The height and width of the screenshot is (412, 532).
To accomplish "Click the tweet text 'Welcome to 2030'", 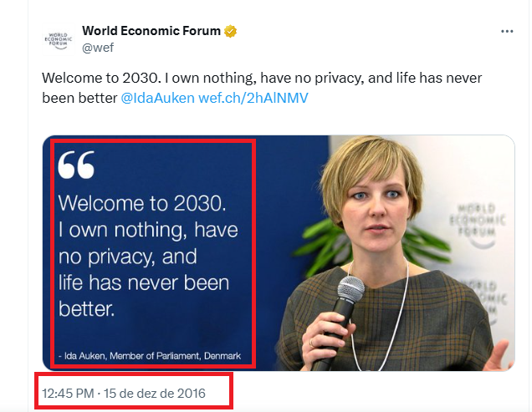I will click(x=87, y=78).
